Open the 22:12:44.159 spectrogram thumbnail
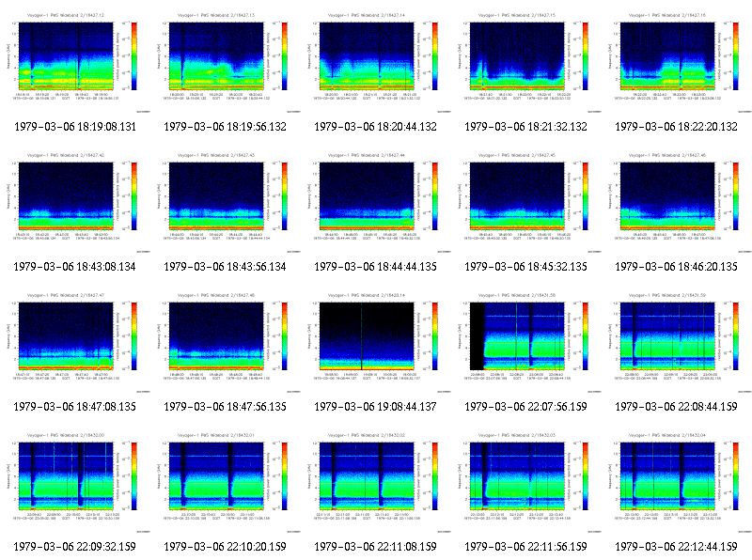 click(677, 483)
